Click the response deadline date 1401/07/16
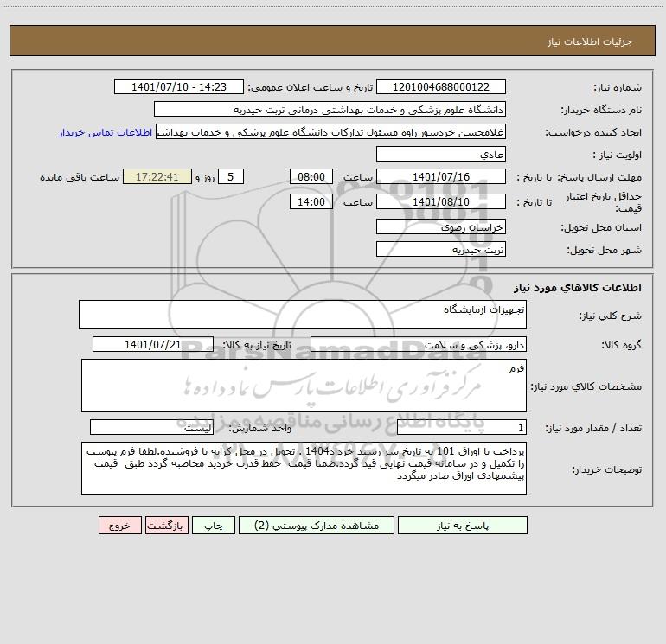The image size is (666, 644). [441, 176]
